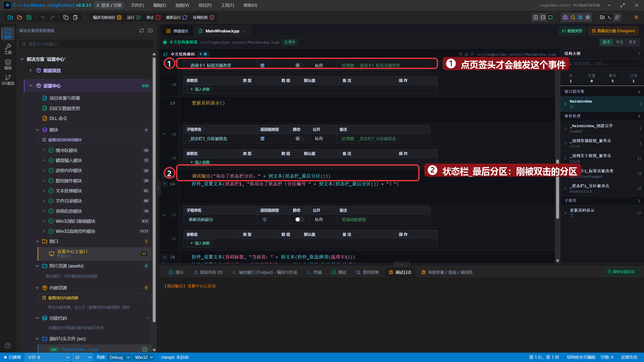Undo with the left-curved arrow icon

tap(43, 17)
